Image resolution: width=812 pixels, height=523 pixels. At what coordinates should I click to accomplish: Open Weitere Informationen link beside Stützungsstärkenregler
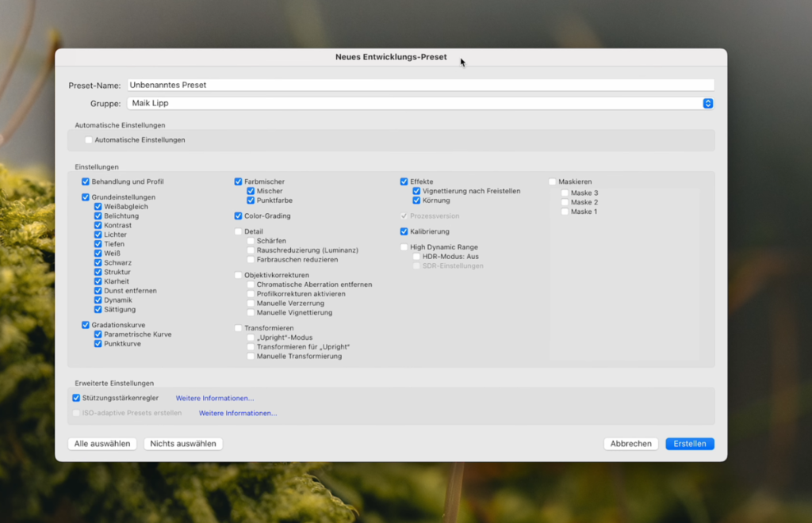click(x=215, y=398)
